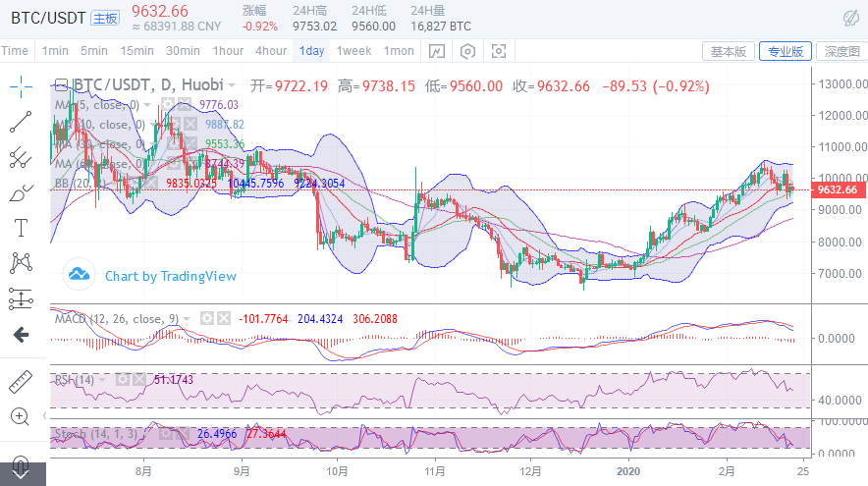Select the brush drawing tool

pos(21,193)
